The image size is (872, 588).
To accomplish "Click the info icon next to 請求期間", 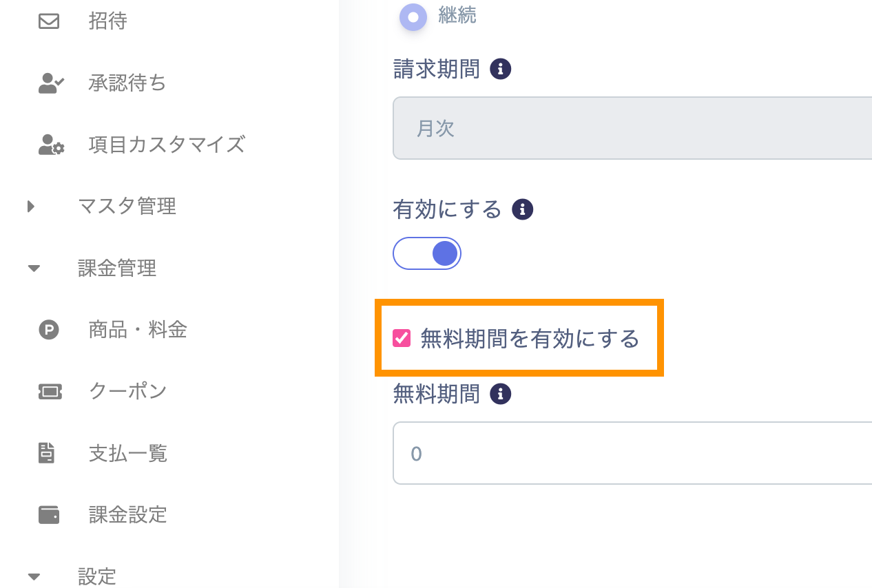I will point(500,70).
